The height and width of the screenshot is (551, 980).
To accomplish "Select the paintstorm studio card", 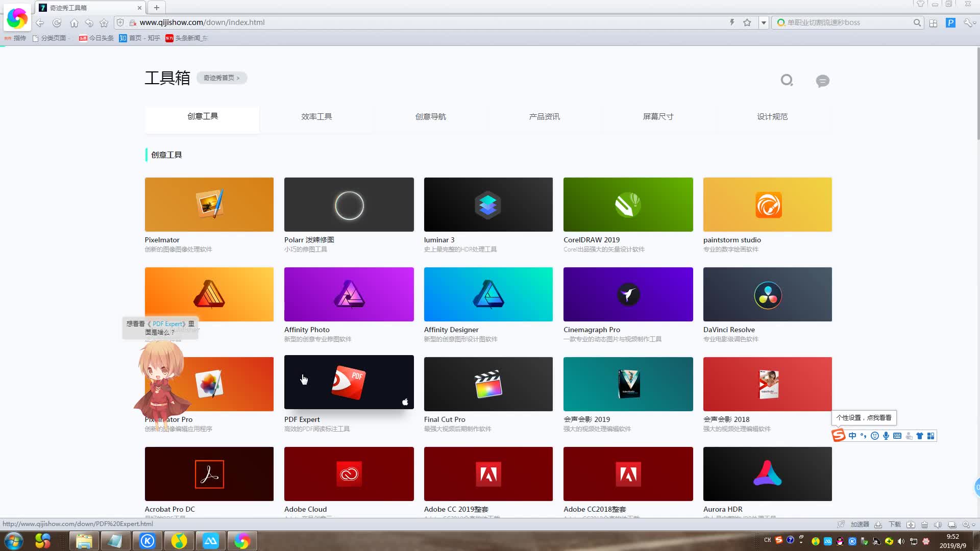I will tap(767, 205).
